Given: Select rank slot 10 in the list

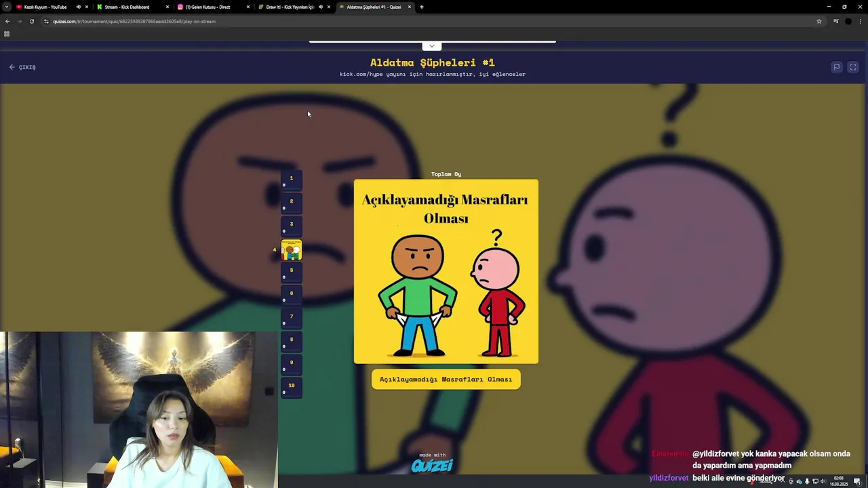Looking at the screenshot, I should 292,388.
